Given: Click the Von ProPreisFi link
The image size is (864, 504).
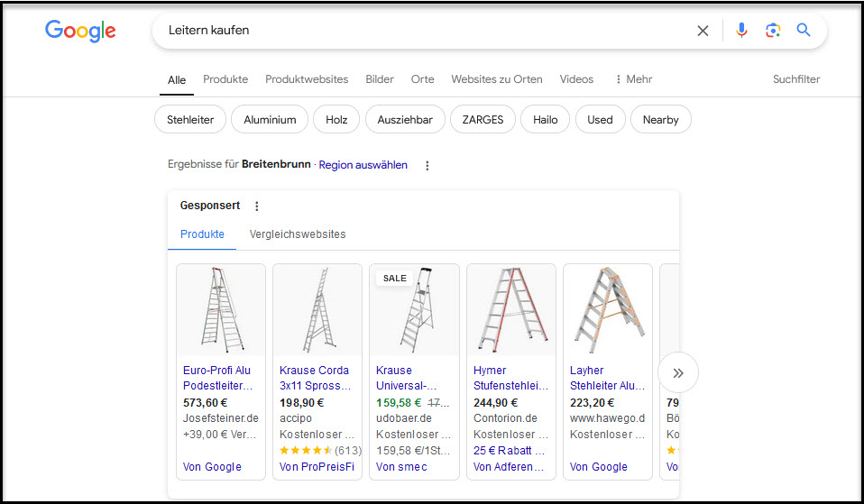Looking at the screenshot, I should (317, 467).
